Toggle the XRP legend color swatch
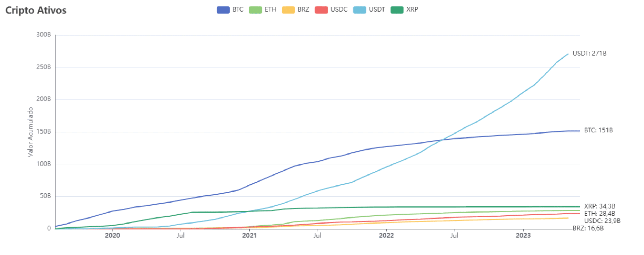This screenshot has width=644, height=255. tap(397, 10)
